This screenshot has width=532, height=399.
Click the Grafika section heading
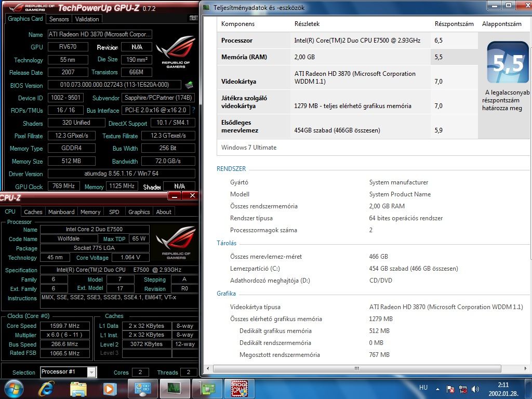tap(226, 294)
